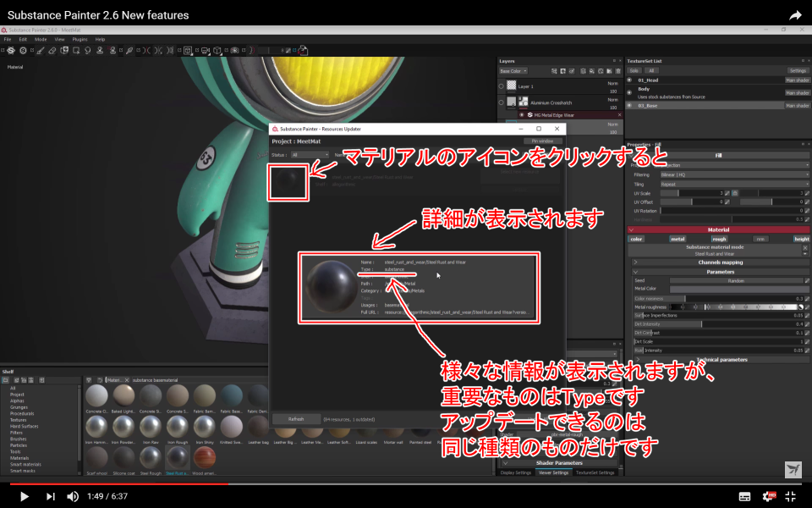Click Random seed button
The height and width of the screenshot is (508, 812).
click(736, 280)
